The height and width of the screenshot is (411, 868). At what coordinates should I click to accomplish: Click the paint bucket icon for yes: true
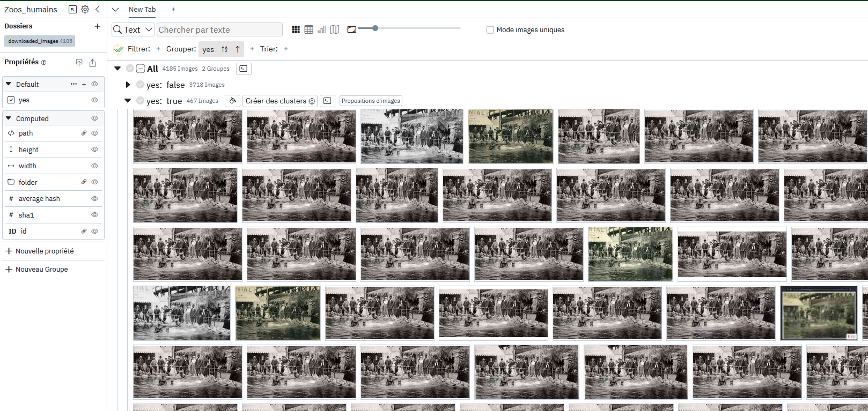233,101
